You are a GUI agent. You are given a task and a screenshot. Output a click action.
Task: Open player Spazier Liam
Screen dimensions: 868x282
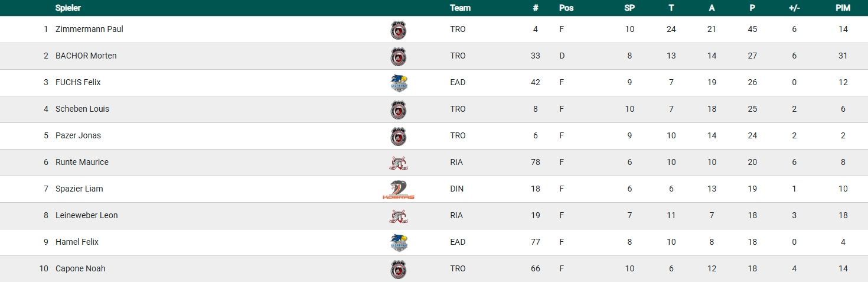coord(79,189)
